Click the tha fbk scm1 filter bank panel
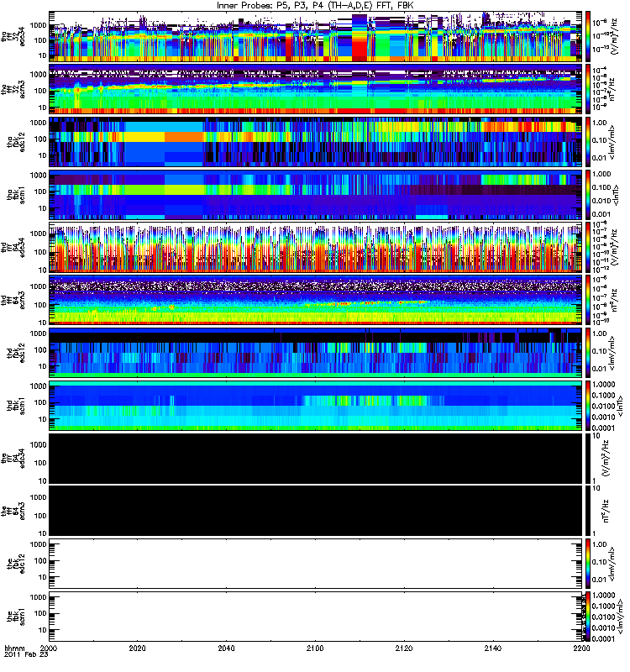Screen dimensions: 630x672 point(316,195)
